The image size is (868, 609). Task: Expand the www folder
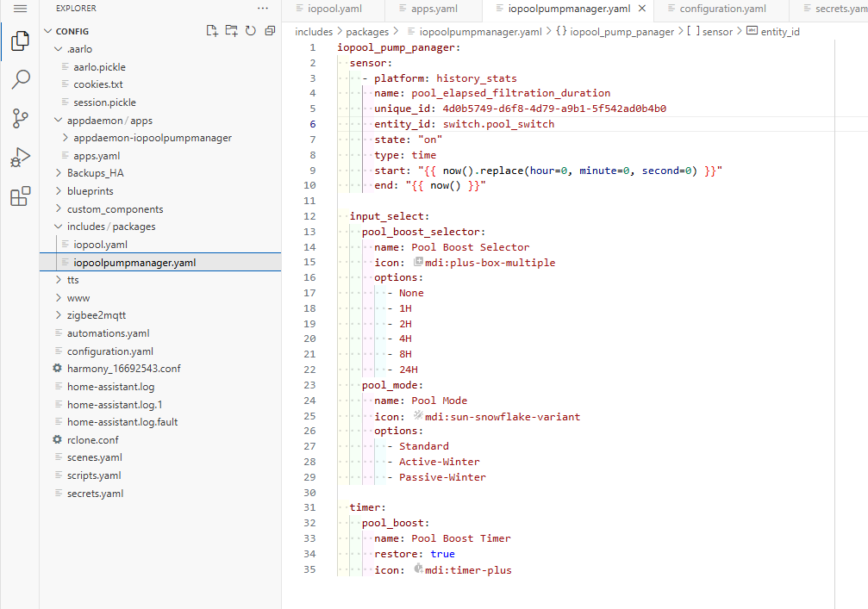tap(58, 297)
